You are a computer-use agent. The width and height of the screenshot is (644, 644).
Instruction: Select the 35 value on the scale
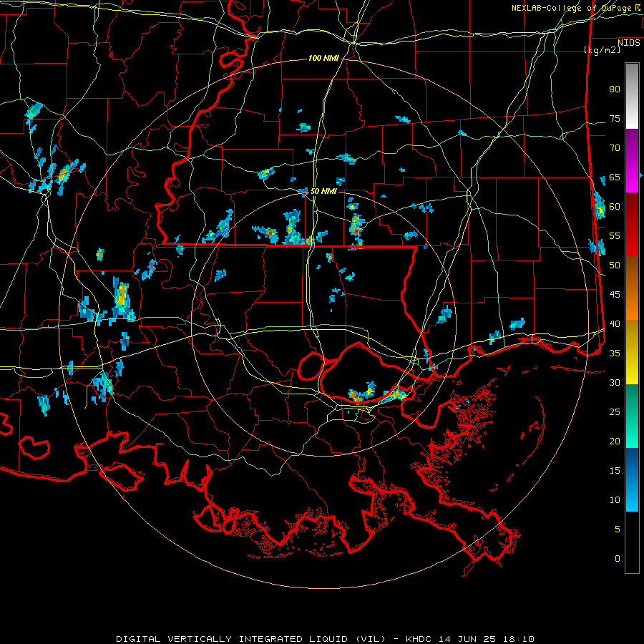[615, 353]
